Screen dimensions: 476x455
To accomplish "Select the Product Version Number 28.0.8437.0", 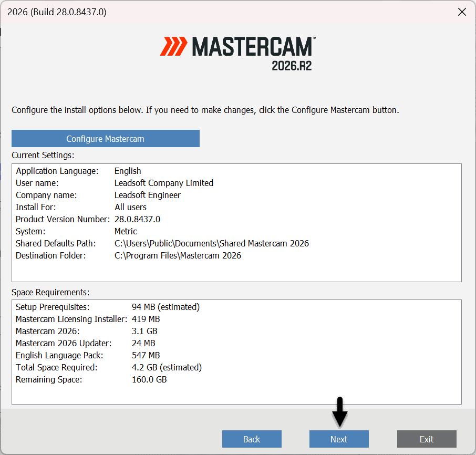I will click(x=137, y=219).
